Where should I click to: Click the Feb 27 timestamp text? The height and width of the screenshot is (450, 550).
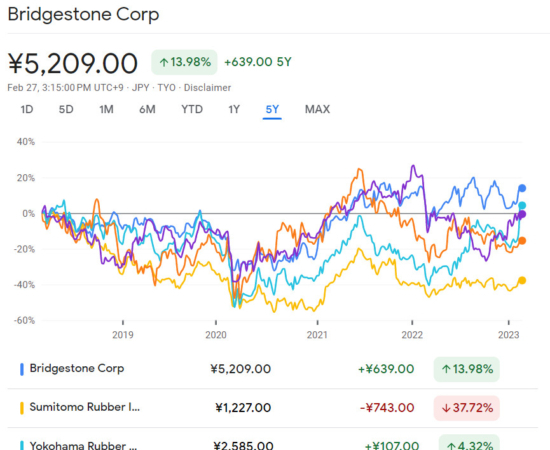coord(66,88)
